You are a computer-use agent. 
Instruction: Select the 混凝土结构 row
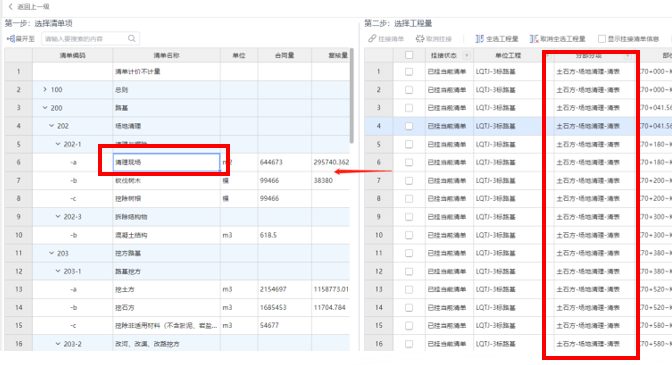[x=177, y=235]
